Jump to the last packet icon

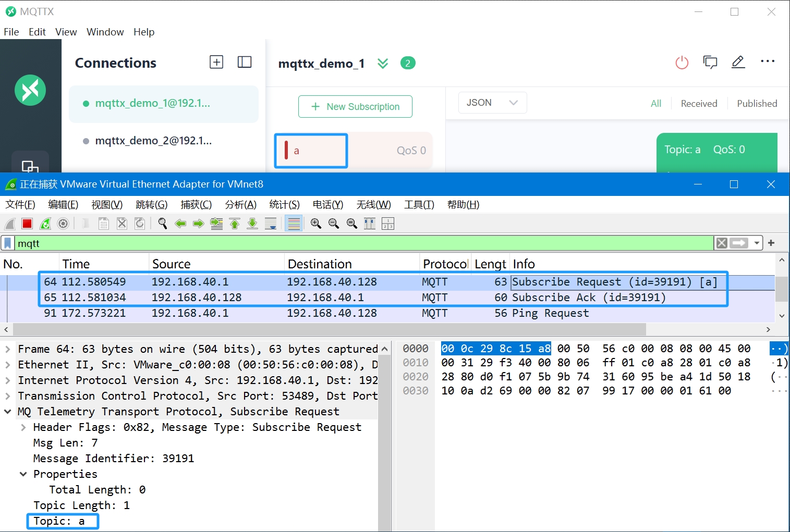(252, 224)
